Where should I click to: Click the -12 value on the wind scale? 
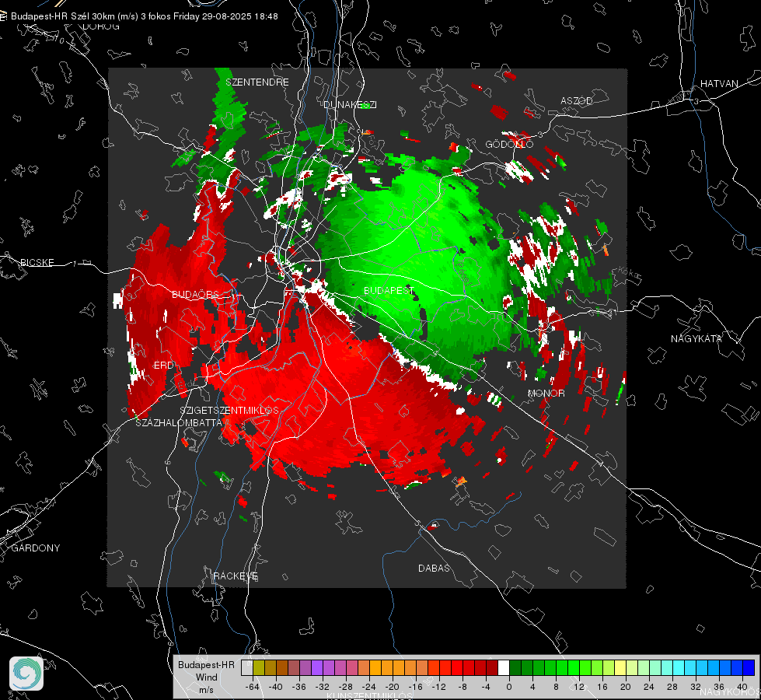click(x=438, y=687)
